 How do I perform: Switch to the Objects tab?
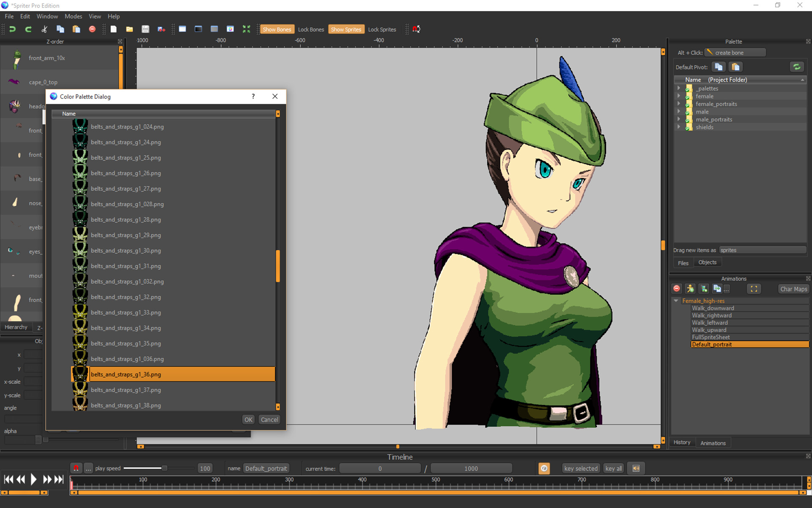(707, 262)
